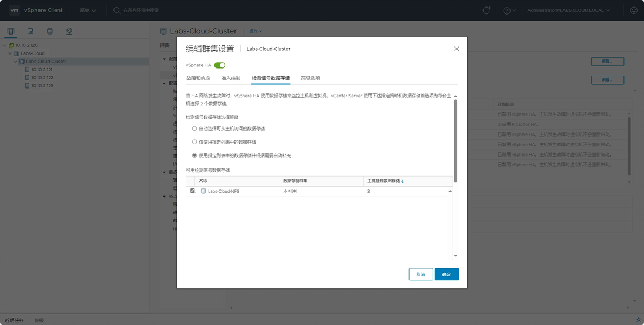Click the 详细信息 column header
Screen dimensions: 644x325
pos(506,104)
